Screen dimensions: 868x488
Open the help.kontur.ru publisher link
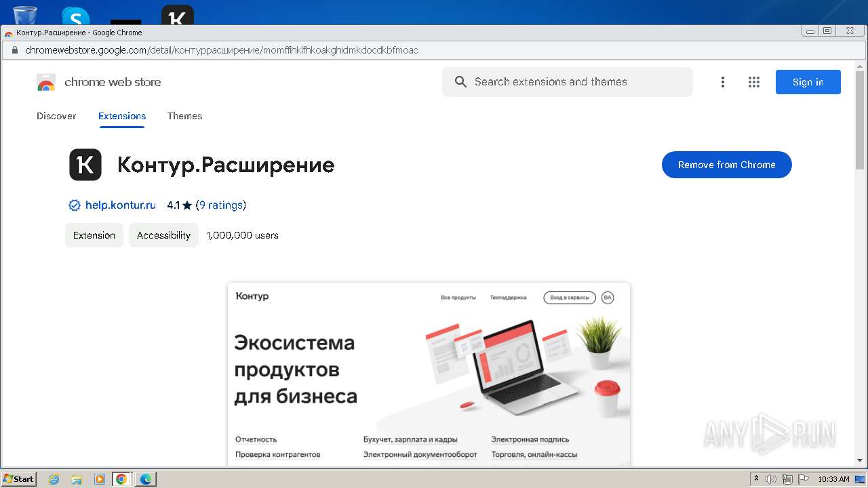pos(121,205)
